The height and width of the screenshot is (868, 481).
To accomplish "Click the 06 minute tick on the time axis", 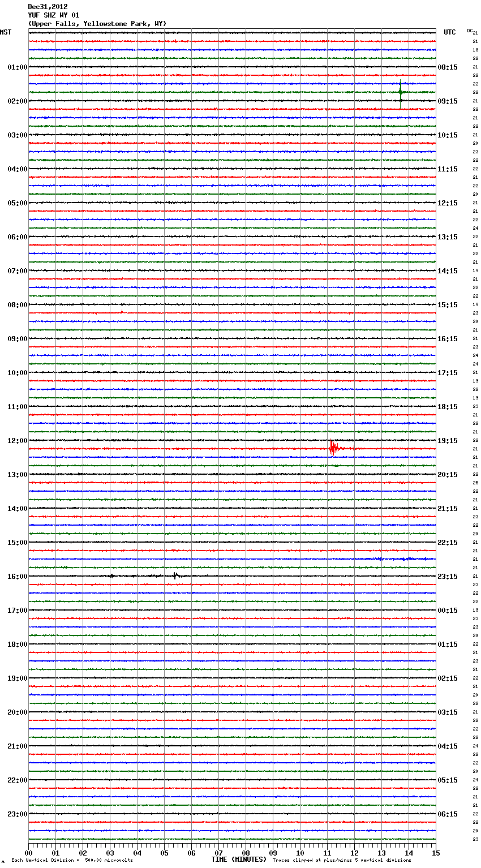I will [191, 853].
